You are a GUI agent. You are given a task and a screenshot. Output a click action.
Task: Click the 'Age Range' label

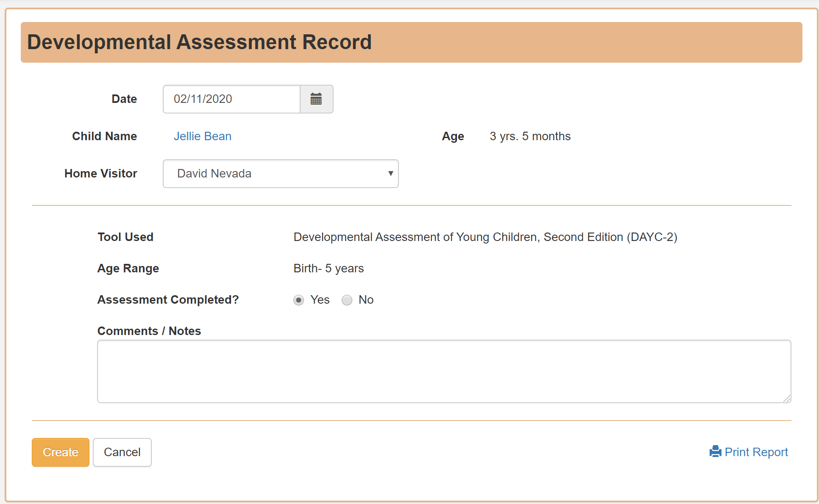point(128,269)
